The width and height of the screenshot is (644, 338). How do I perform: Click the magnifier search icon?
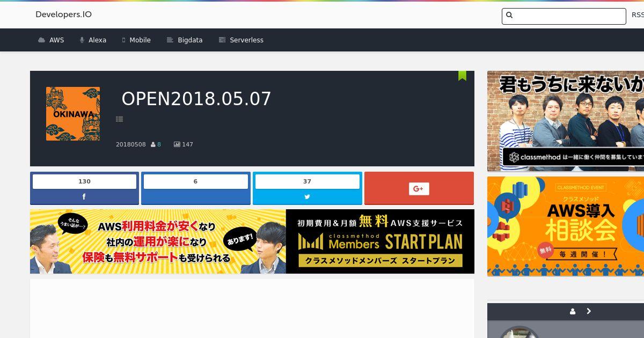(x=509, y=16)
